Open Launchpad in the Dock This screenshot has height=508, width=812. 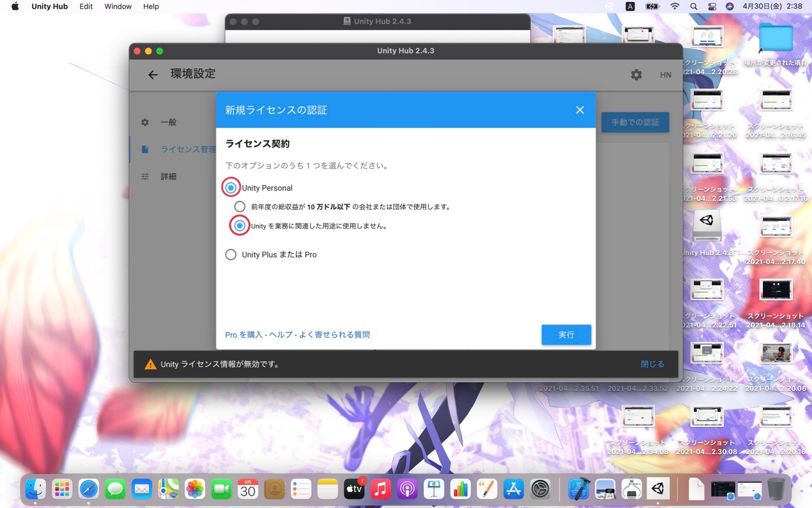point(62,489)
